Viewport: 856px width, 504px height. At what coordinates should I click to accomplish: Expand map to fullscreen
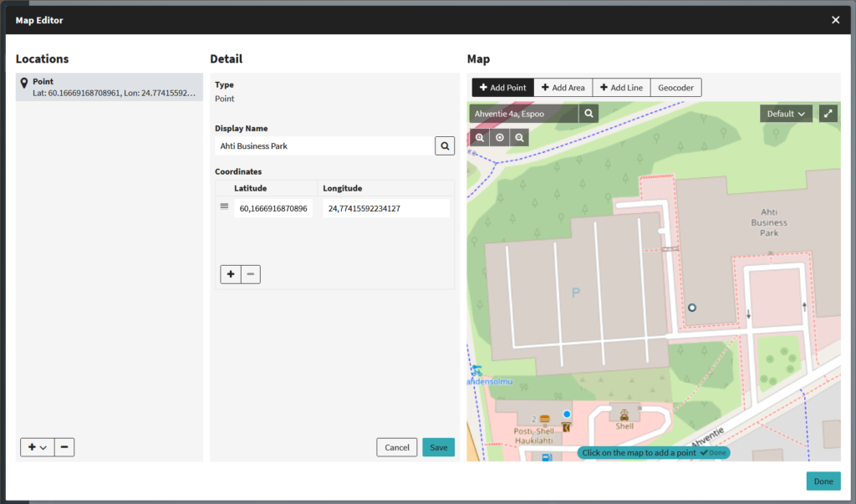(828, 113)
